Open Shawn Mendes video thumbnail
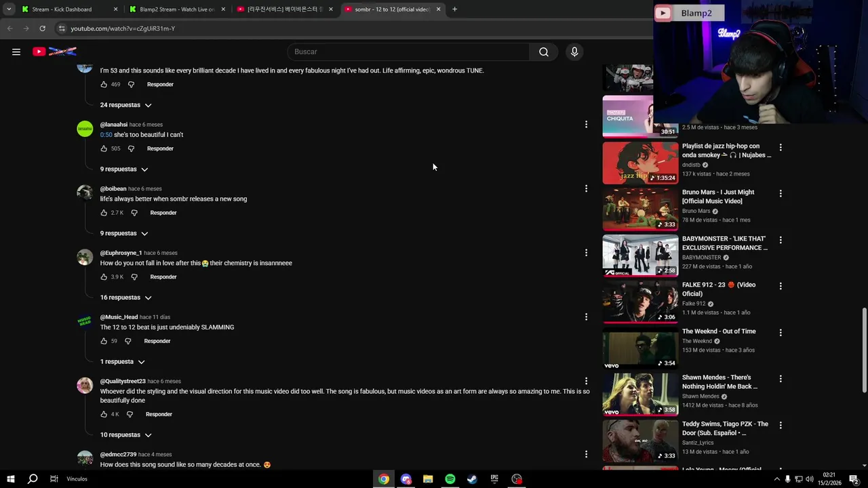The width and height of the screenshot is (868, 488). click(x=640, y=394)
